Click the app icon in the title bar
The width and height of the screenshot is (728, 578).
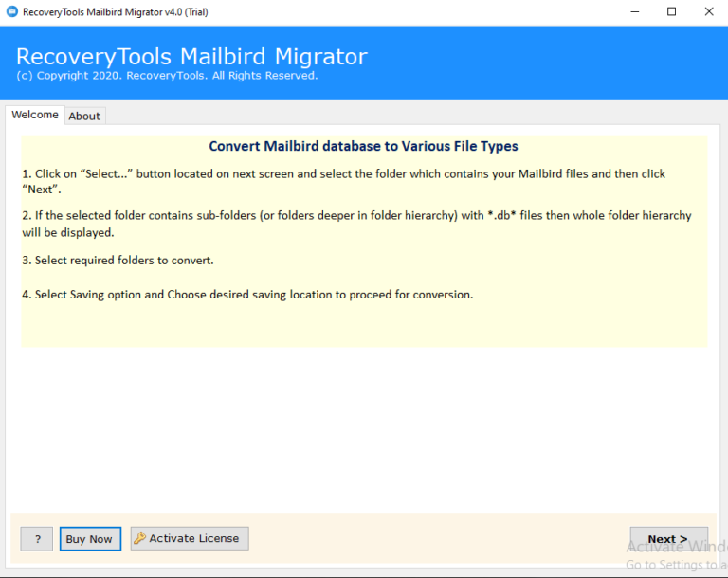tap(12, 11)
